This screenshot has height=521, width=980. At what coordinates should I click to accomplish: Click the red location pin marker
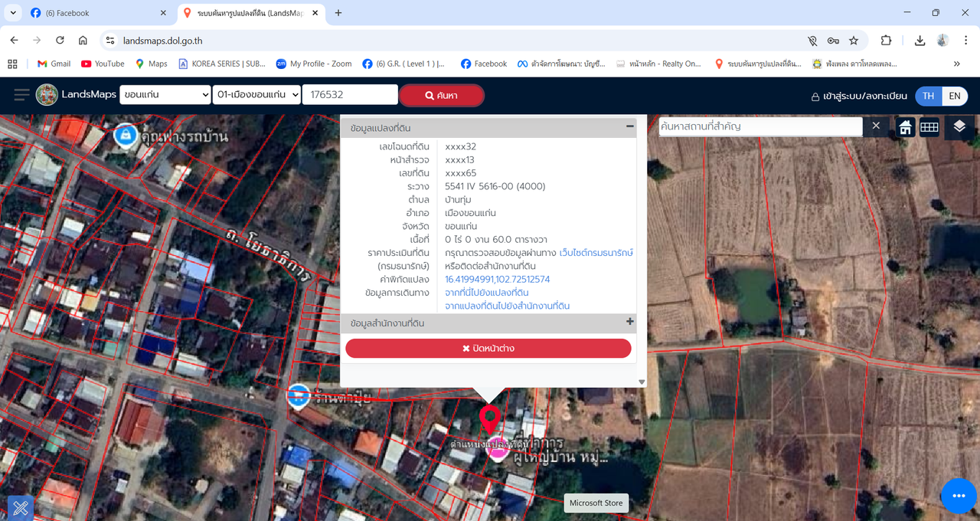[x=489, y=419]
